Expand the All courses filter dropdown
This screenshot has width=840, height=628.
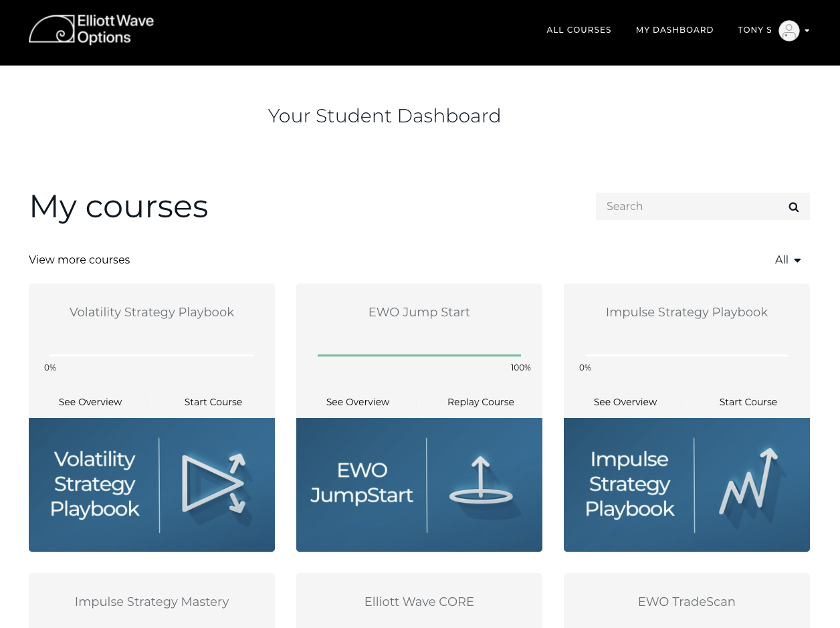pyautogui.click(x=786, y=259)
